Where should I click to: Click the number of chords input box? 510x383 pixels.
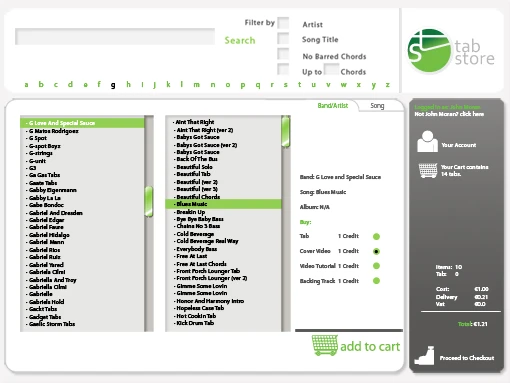[331, 69]
